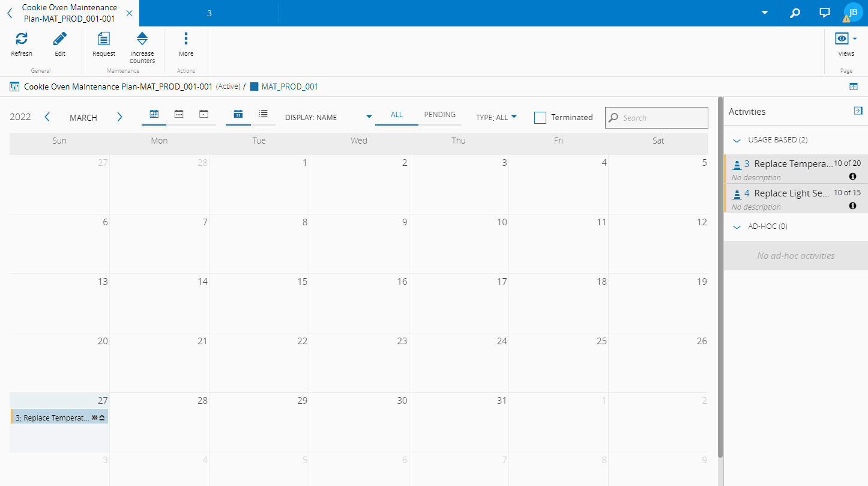Viewport: 868px width, 486px height.
Task: Open the search magnifier in header
Action: pos(795,13)
